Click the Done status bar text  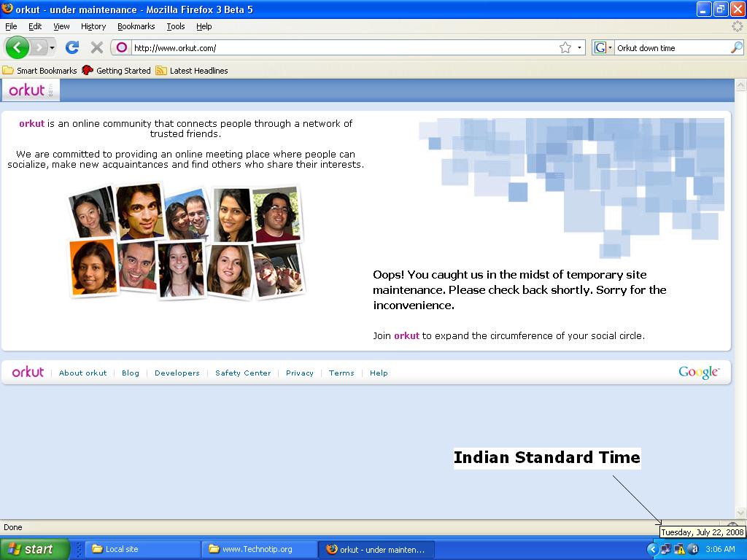pos(13,527)
